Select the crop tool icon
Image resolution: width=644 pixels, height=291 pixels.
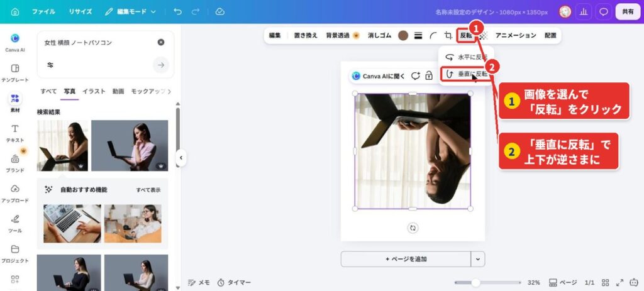point(448,36)
